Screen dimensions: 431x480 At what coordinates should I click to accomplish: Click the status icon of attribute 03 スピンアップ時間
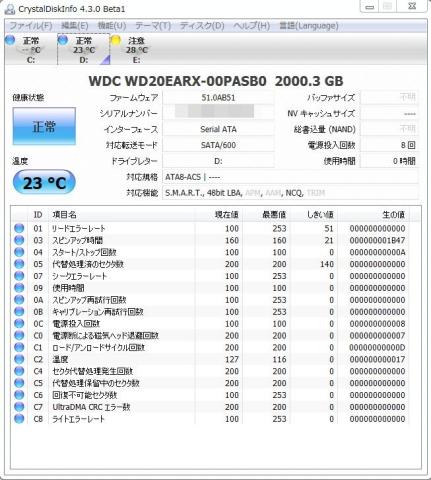click(19, 240)
